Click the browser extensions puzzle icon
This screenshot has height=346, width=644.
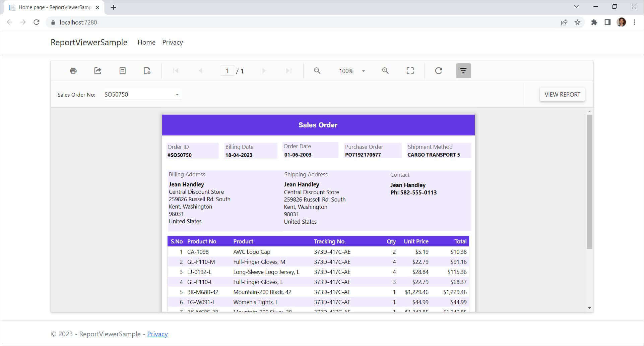pyautogui.click(x=594, y=22)
